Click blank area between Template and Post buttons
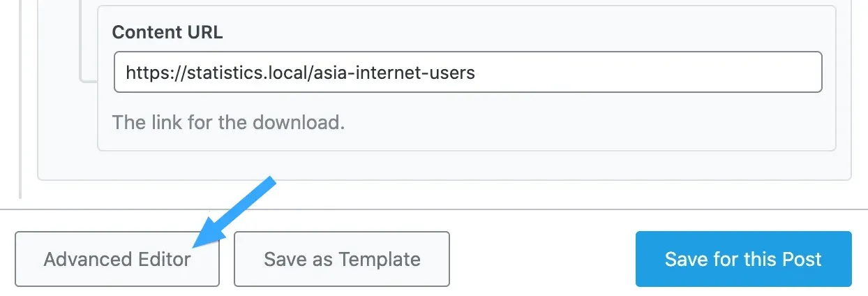Screen dimensions: 868x296 tap(542, 259)
